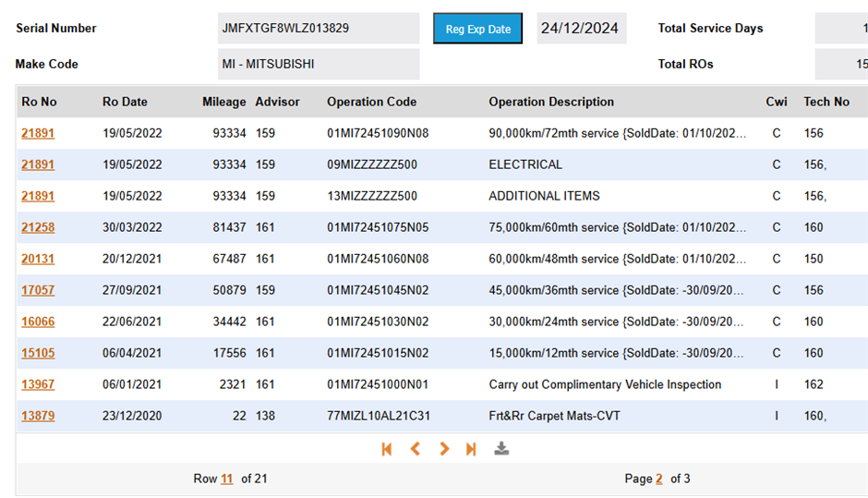Open RO 13879 link
868x498 pixels.
click(x=38, y=416)
